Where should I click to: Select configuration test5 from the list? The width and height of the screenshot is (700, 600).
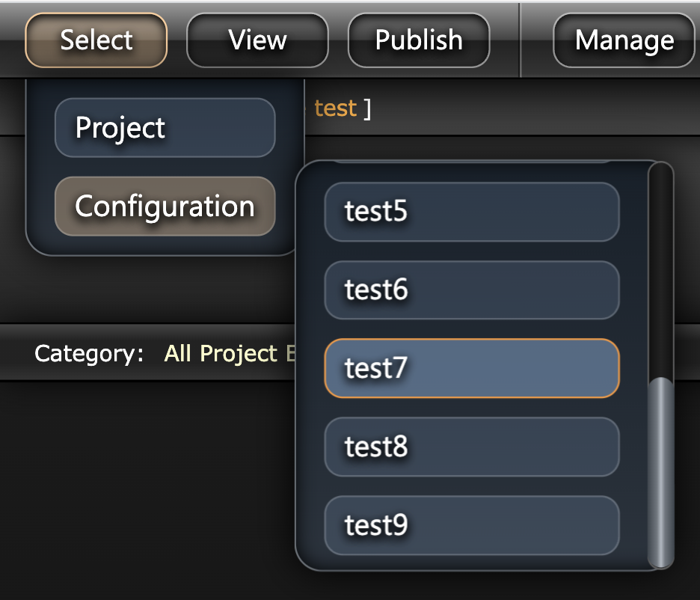(470, 212)
